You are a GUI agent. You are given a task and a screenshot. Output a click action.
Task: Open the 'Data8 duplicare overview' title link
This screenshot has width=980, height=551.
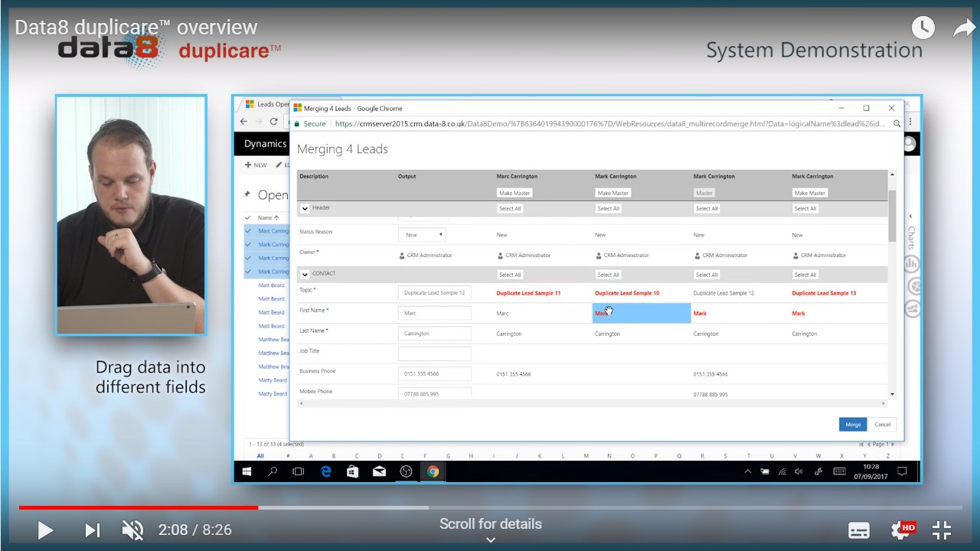pos(136,28)
